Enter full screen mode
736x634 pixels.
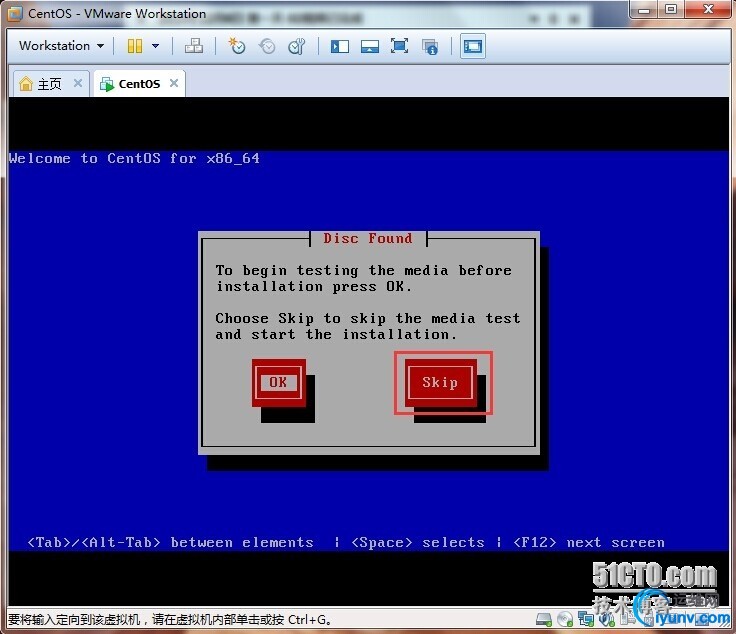pyautogui.click(x=399, y=46)
